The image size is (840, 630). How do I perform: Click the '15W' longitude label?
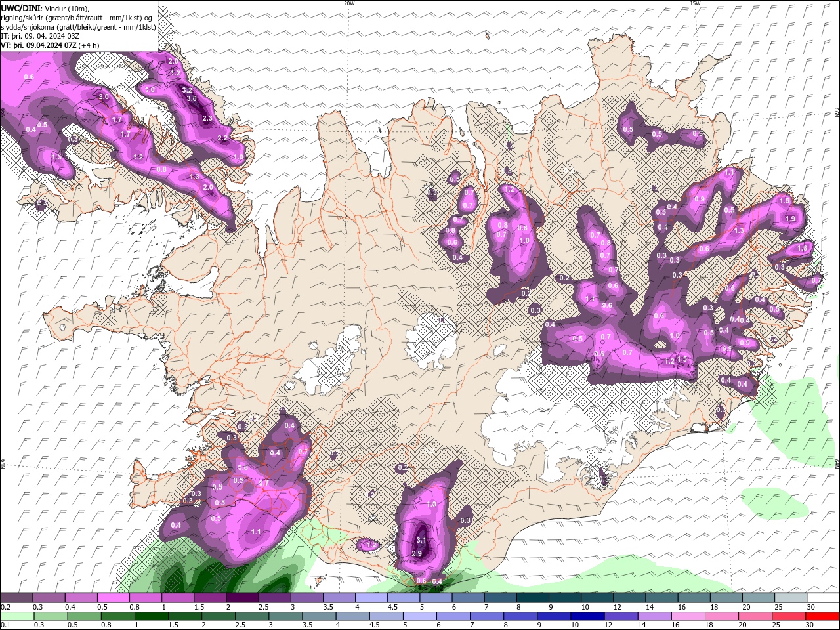coord(695,3)
